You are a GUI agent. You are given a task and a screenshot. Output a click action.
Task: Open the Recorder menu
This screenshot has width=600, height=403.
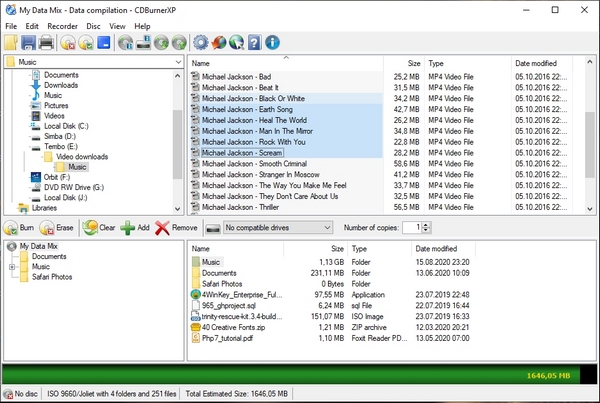pos(62,26)
